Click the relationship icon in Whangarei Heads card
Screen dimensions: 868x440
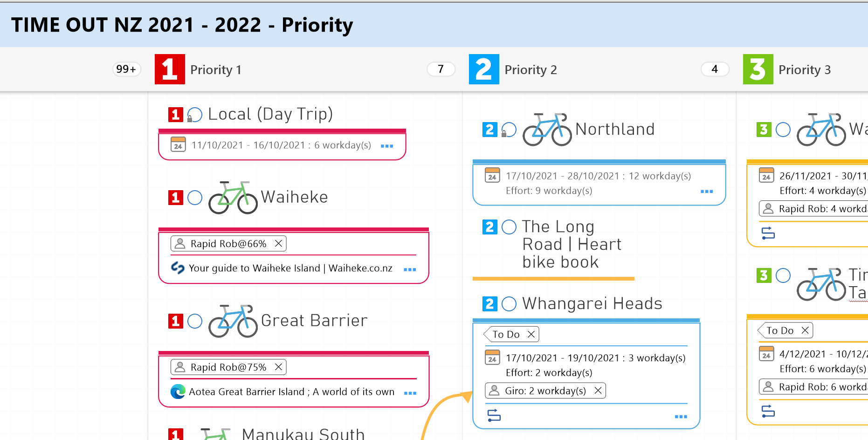pyautogui.click(x=494, y=415)
